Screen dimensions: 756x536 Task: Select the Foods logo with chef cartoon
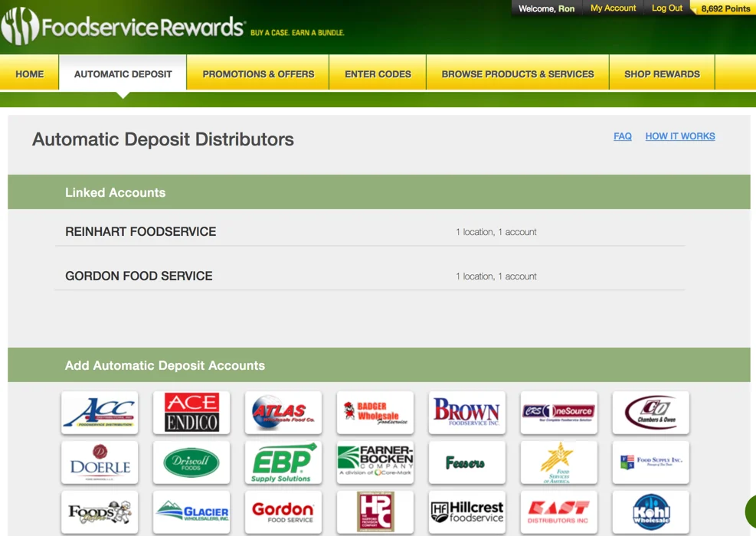tap(100, 512)
